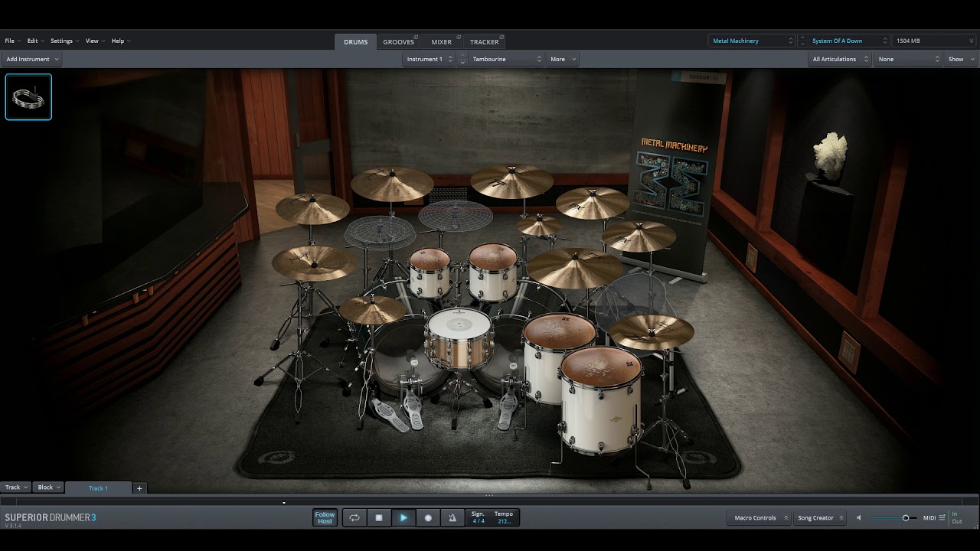
Task: Toggle the Follow Host button
Action: [325, 518]
